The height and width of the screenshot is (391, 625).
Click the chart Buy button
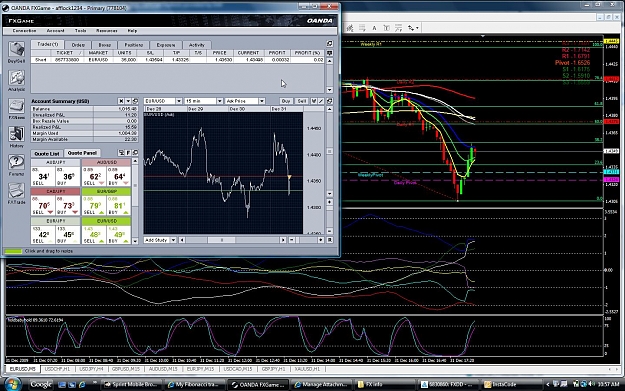(x=286, y=101)
